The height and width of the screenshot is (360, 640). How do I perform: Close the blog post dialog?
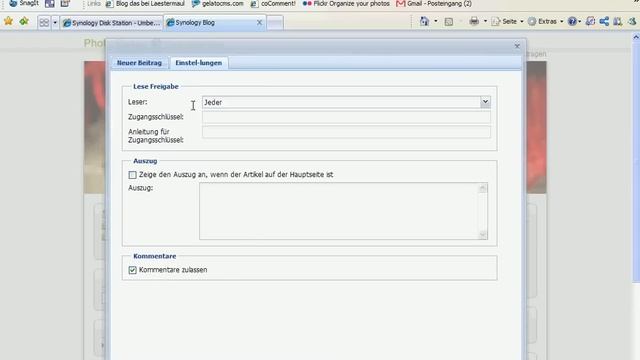(517, 46)
